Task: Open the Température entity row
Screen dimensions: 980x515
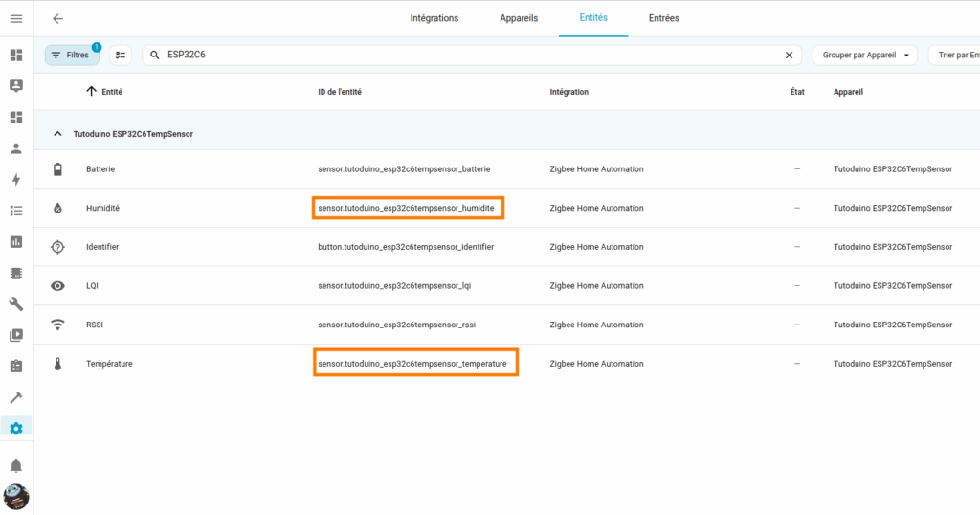Action: point(507,364)
